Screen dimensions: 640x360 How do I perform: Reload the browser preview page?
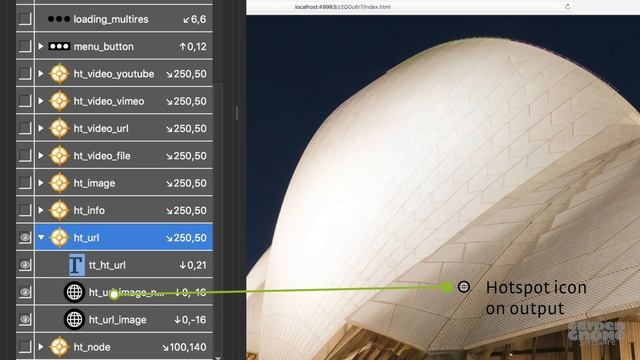[x=567, y=7]
